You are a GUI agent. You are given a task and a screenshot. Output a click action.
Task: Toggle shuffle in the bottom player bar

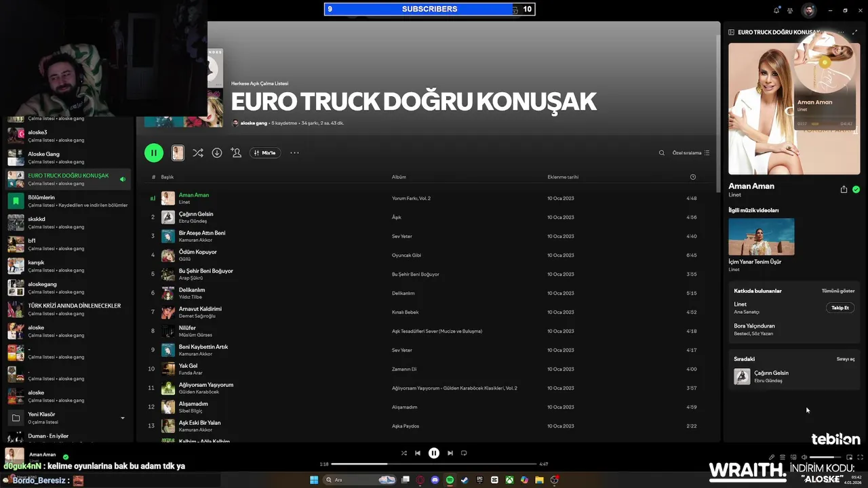404,453
